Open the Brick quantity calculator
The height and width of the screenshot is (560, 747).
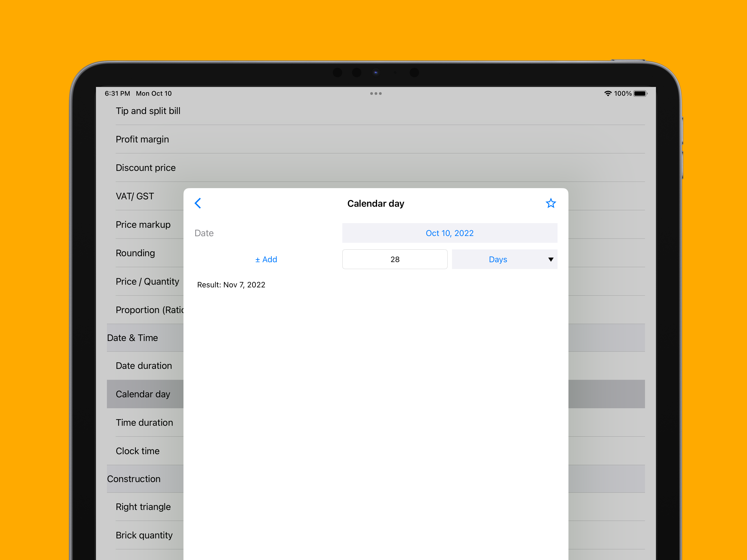coord(144,535)
